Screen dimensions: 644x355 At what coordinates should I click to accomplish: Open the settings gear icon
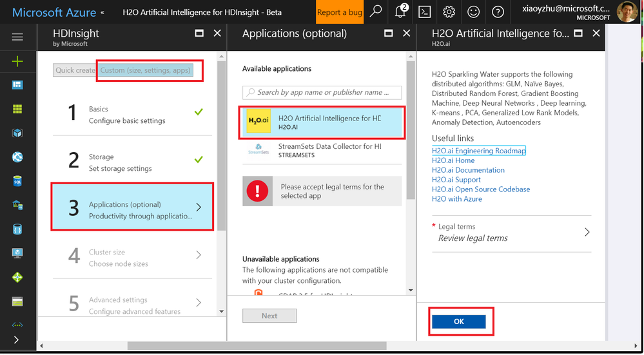(449, 12)
